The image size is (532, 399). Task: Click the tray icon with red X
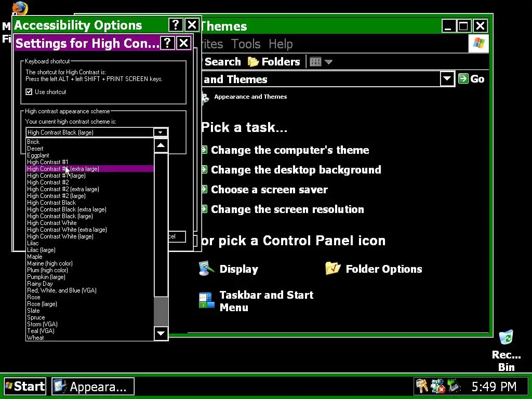(437, 386)
